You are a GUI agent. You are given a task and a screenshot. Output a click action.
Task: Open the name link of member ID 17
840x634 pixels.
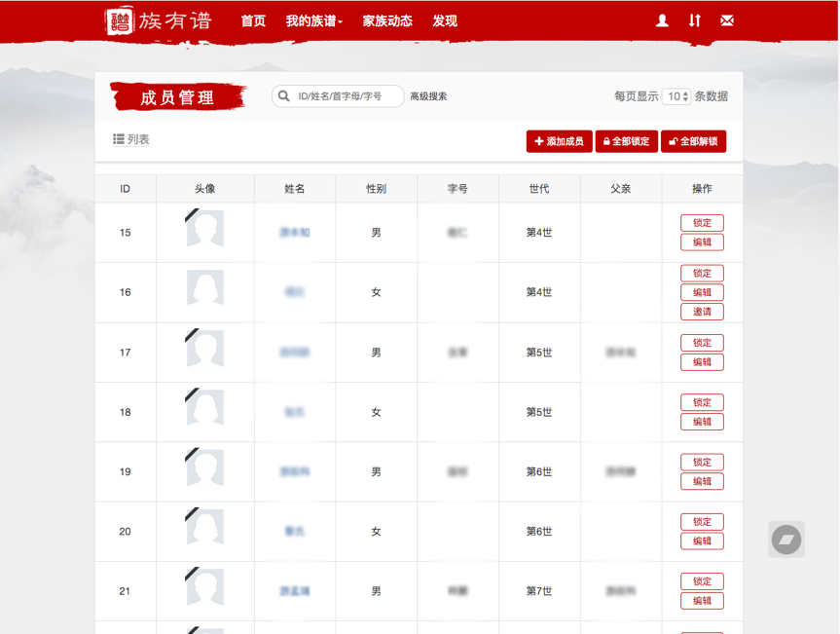coord(295,353)
